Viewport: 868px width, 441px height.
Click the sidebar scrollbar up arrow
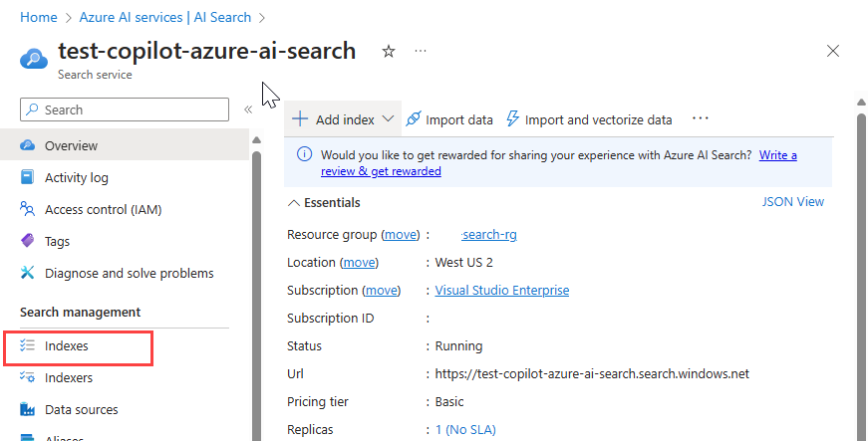click(x=256, y=140)
